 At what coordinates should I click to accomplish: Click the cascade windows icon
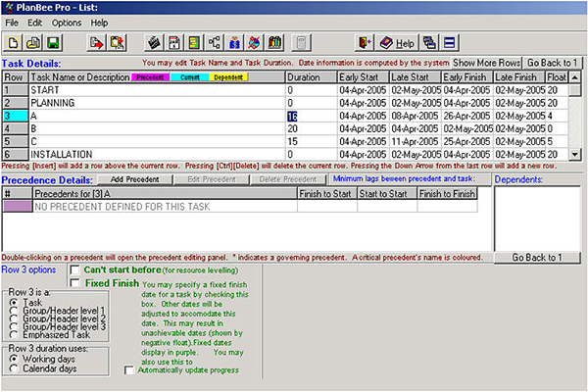(x=429, y=43)
